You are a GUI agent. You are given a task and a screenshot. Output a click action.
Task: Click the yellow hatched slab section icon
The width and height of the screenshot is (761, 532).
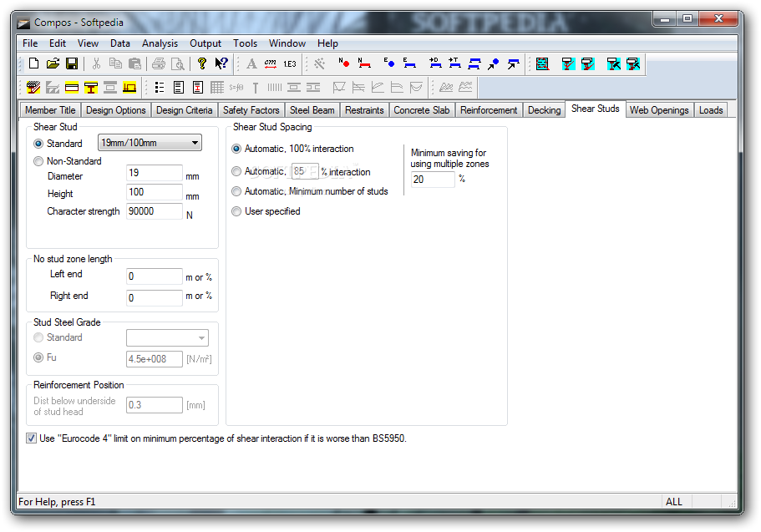click(x=33, y=88)
